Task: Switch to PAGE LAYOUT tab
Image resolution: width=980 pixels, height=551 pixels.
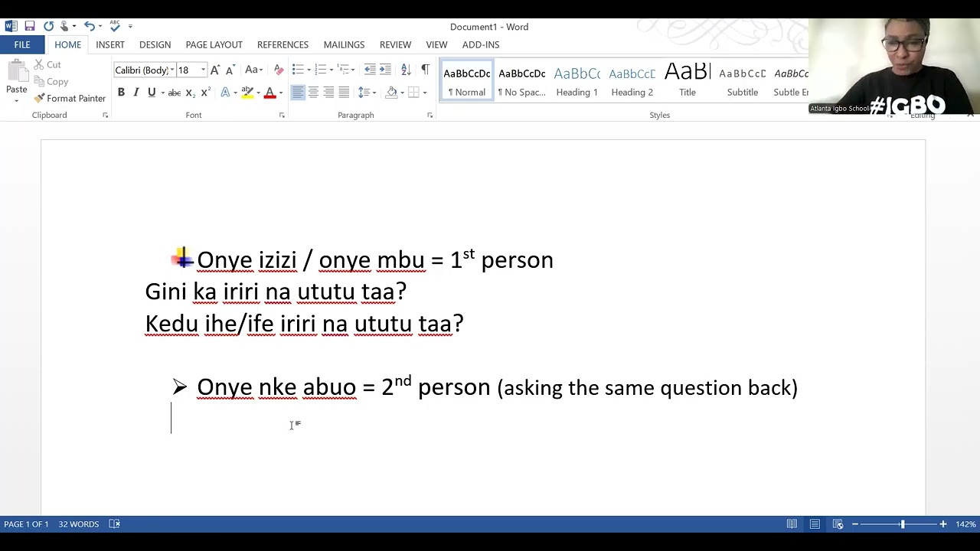Action: click(214, 44)
